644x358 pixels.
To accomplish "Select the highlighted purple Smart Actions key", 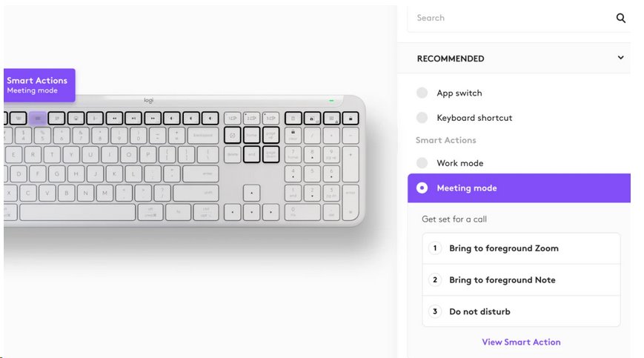I will click(x=38, y=118).
